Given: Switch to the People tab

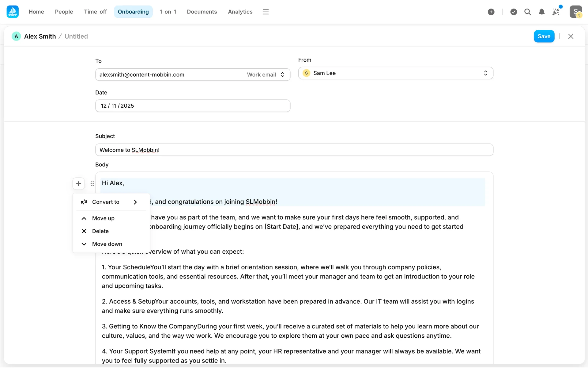Looking at the screenshot, I should [x=64, y=12].
